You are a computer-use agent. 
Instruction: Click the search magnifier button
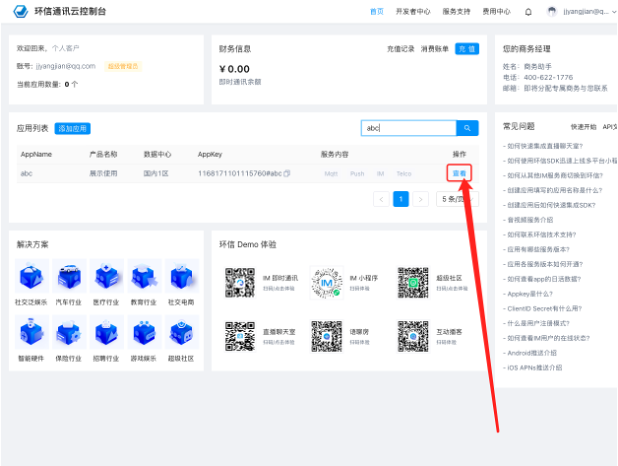pyautogui.click(x=467, y=128)
